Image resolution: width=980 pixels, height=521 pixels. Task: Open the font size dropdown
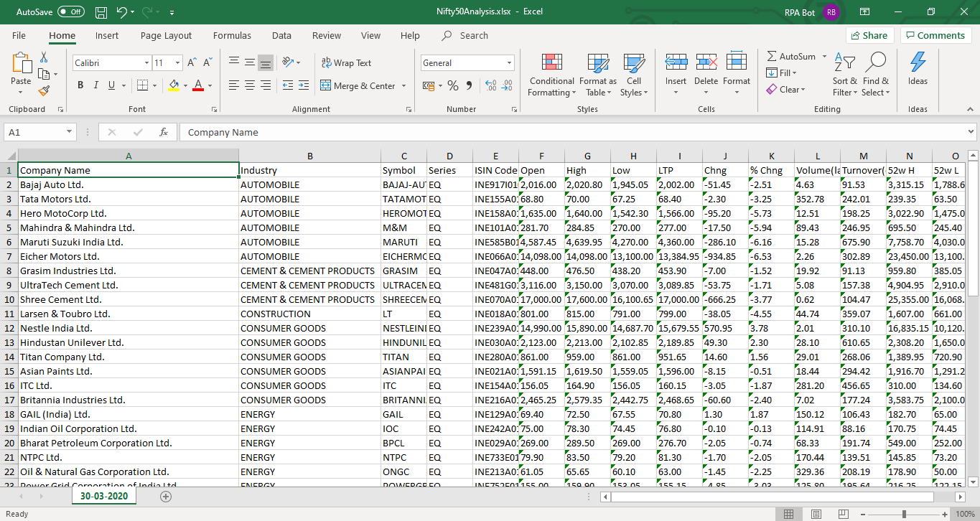[x=177, y=63]
